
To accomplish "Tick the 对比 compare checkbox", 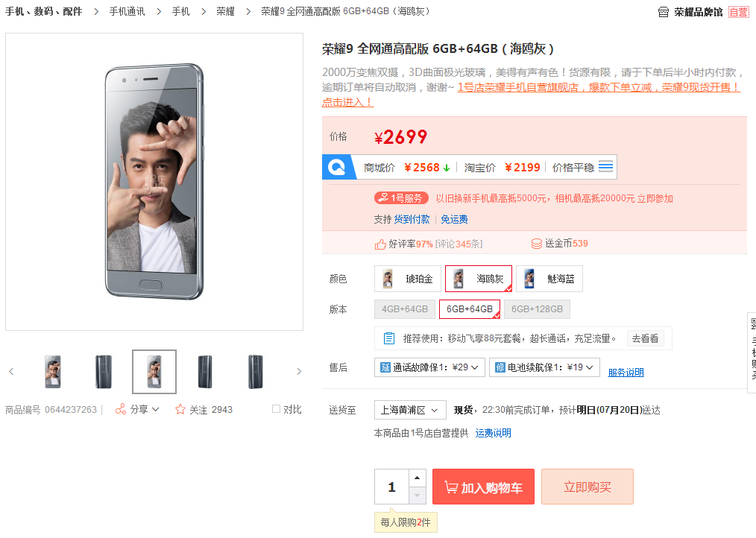I will [277, 409].
